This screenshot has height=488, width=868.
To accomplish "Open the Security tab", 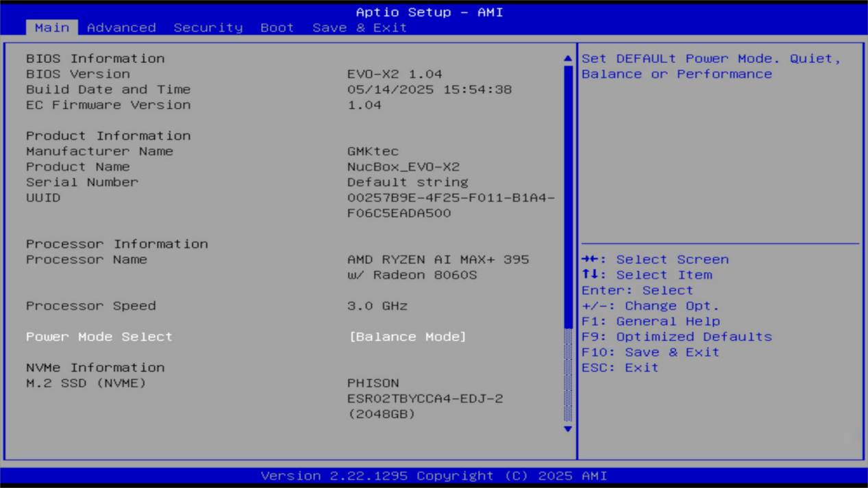I will click(x=208, y=27).
